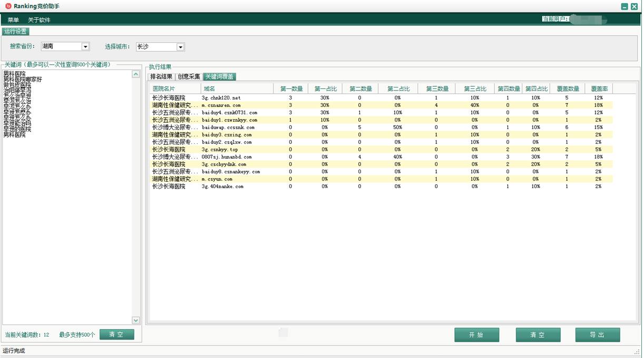Viewport: 644px width, 358px height.
Task: Click the 40% cell in 0807sj.hunanbd.com row
Action: [x=398, y=157]
